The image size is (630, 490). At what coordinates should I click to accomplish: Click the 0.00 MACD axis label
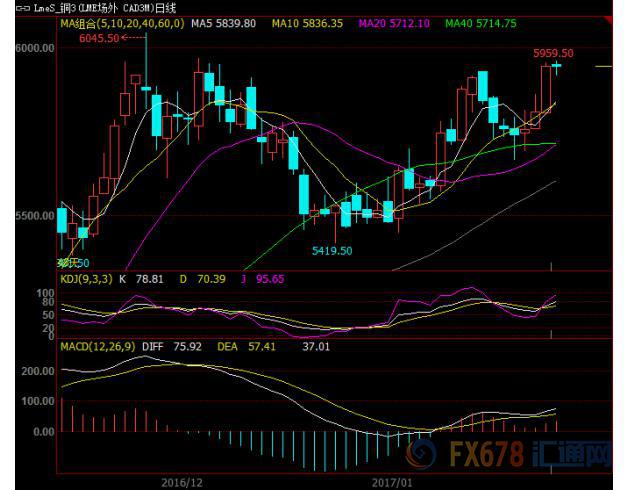point(44,432)
